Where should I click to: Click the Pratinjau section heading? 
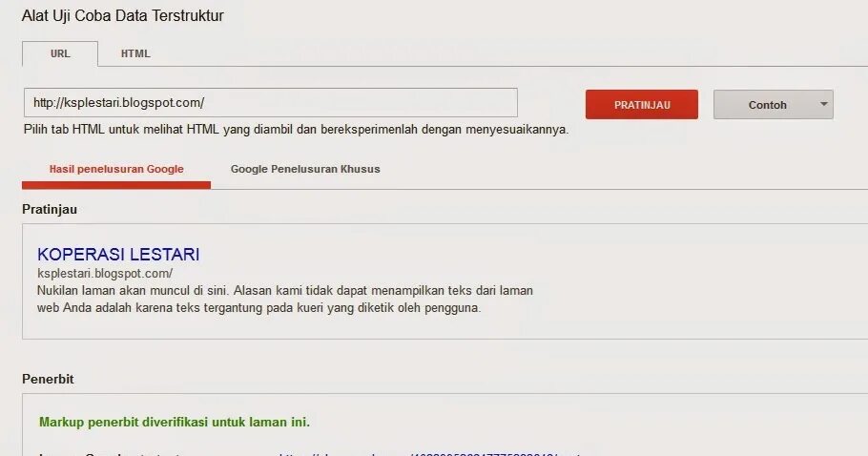(x=50, y=210)
